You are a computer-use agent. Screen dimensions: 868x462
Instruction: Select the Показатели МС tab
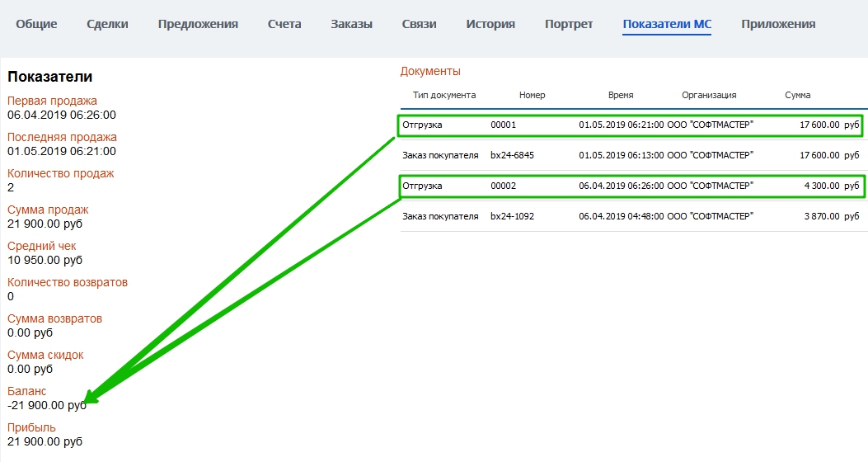[667, 24]
